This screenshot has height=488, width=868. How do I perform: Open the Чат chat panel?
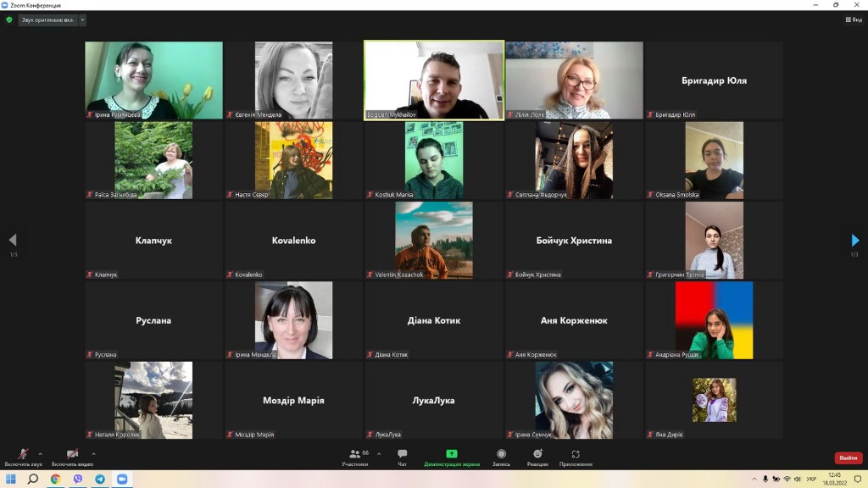pyautogui.click(x=402, y=457)
